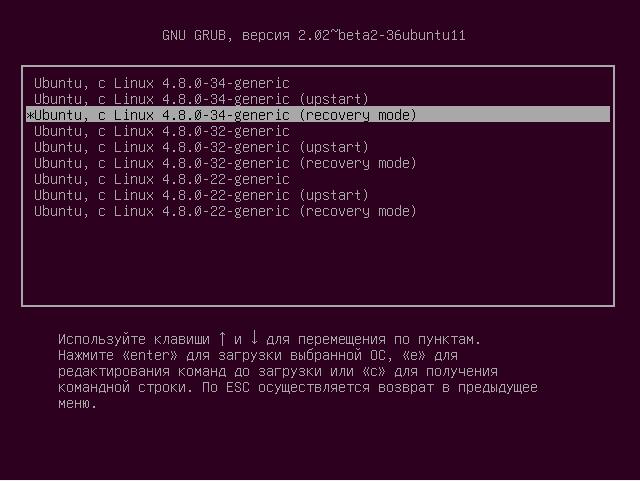Click the word «меню.» on the last line
This screenshot has height=481, width=640.
(77, 404)
